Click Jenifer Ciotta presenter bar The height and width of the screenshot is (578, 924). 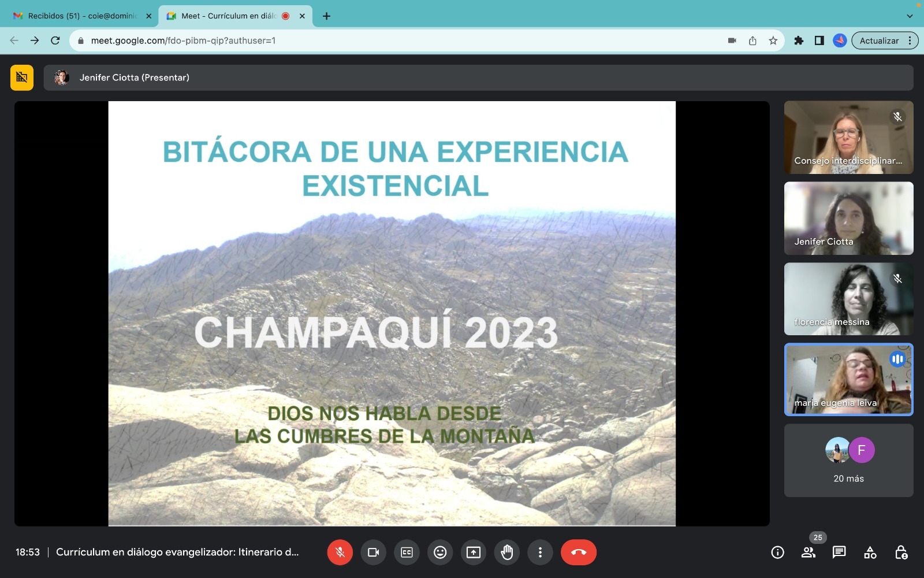pyautogui.click(x=478, y=77)
